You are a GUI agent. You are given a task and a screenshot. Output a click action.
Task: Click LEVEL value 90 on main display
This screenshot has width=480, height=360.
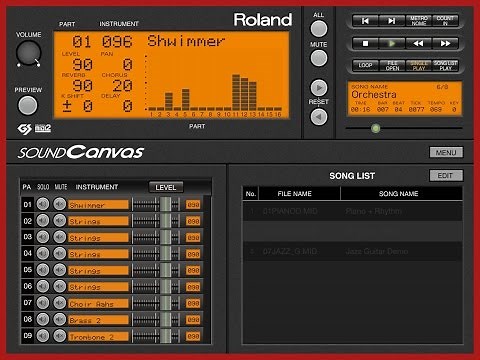tap(83, 65)
